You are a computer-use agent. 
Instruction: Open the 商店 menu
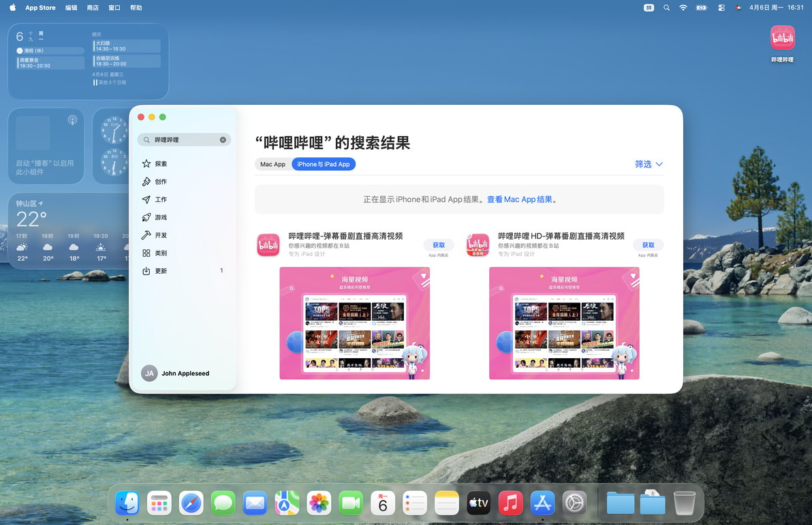pyautogui.click(x=93, y=7)
